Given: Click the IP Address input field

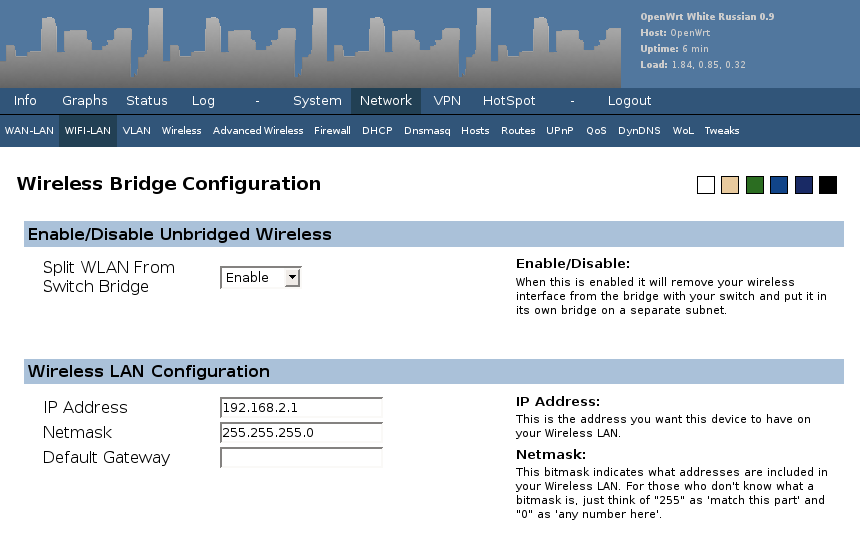Looking at the screenshot, I should [301, 408].
